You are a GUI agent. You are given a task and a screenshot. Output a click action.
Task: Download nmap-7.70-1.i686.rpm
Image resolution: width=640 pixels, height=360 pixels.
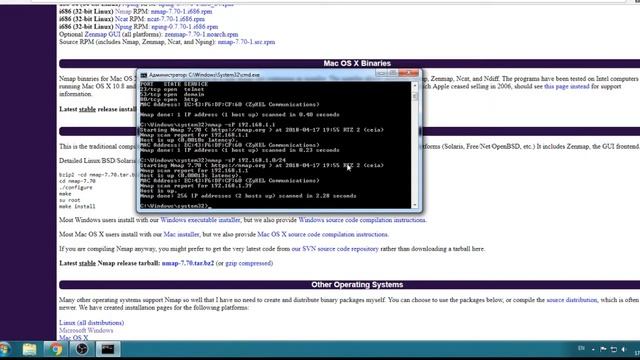click(181, 11)
